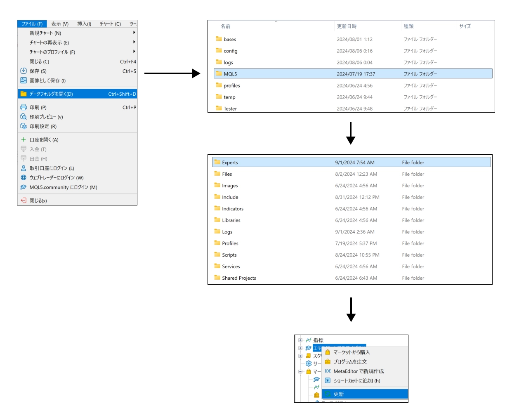Click the graduation cap icon for MQL5.community

(x=24, y=187)
